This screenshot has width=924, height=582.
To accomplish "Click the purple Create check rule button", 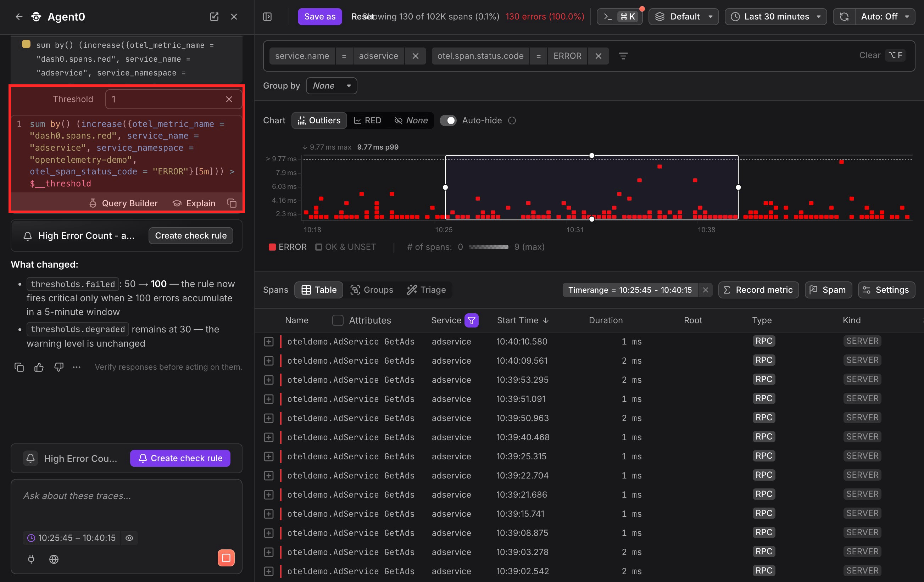I will [180, 458].
